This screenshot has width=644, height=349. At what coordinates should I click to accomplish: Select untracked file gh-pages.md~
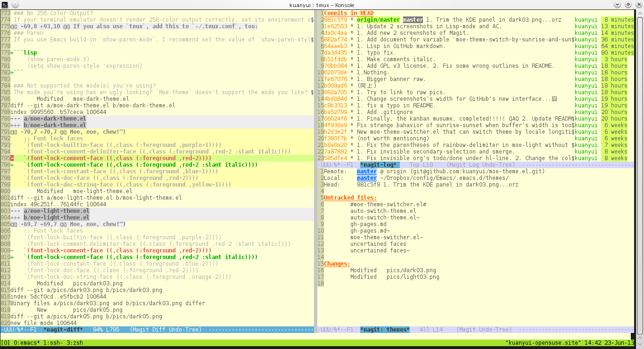(370, 231)
